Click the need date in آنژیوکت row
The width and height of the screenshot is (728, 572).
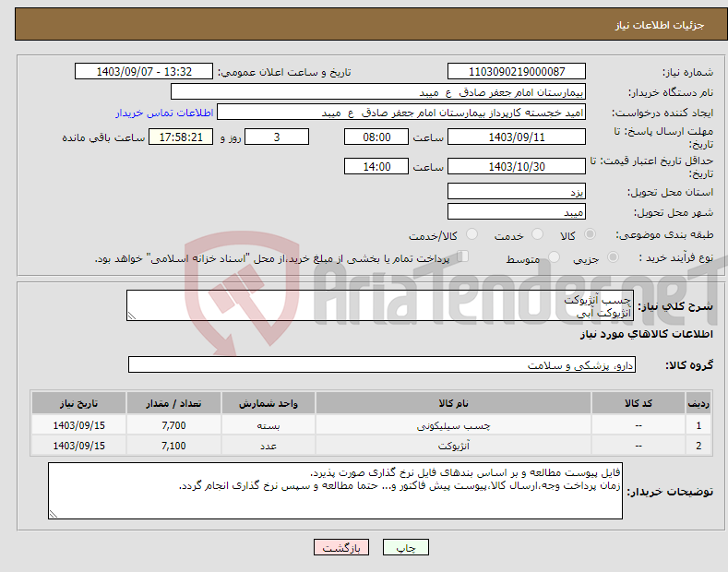tap(79, 446)
